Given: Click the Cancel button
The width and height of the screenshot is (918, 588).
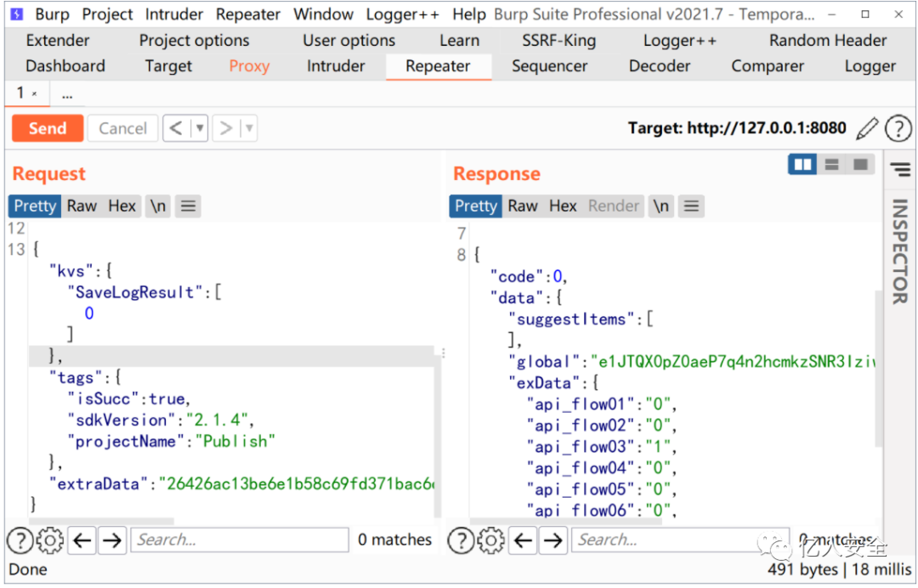Looking at the screenshot, I should tap(122, 128).
